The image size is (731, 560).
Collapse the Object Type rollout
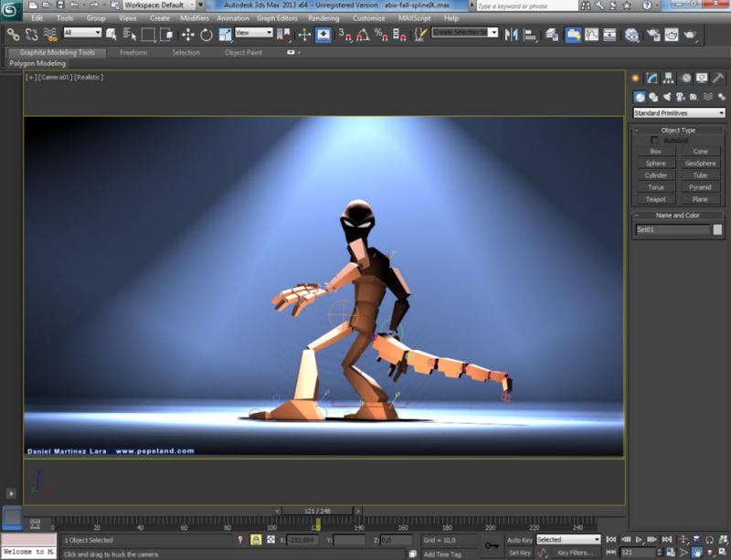tap(678, 130)
